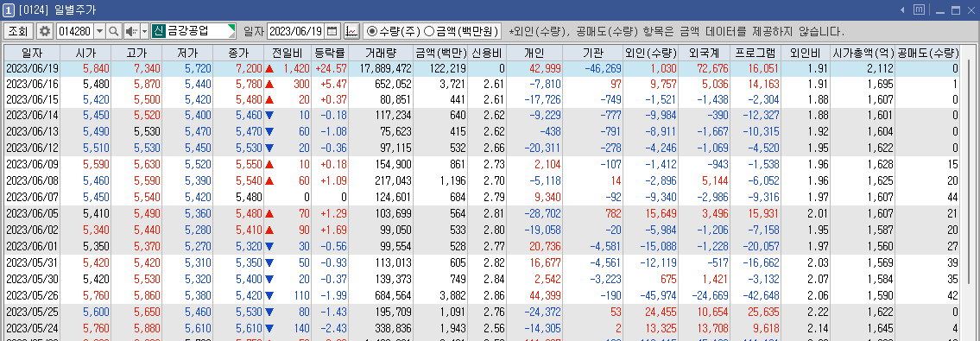The image size is (980, 341).
Task: Open the gear settings icon
Action: tap(45, 30)
